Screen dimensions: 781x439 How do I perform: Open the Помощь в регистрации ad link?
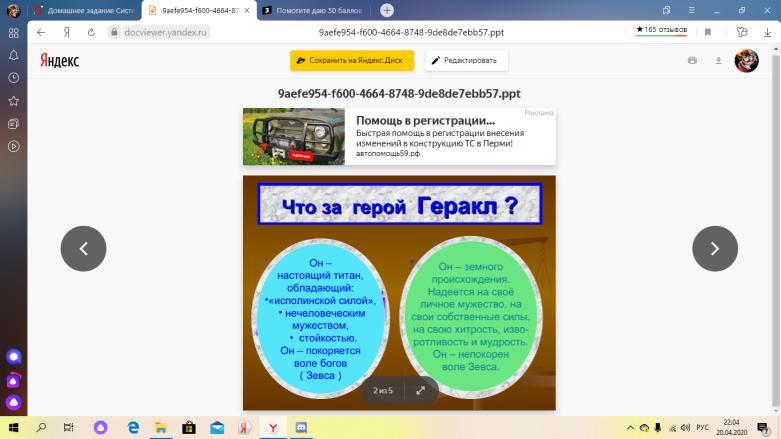point(425,121)
